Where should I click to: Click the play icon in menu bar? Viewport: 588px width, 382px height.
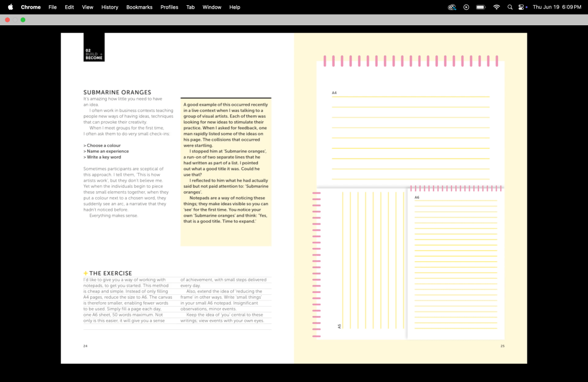(x=466, y=7)
